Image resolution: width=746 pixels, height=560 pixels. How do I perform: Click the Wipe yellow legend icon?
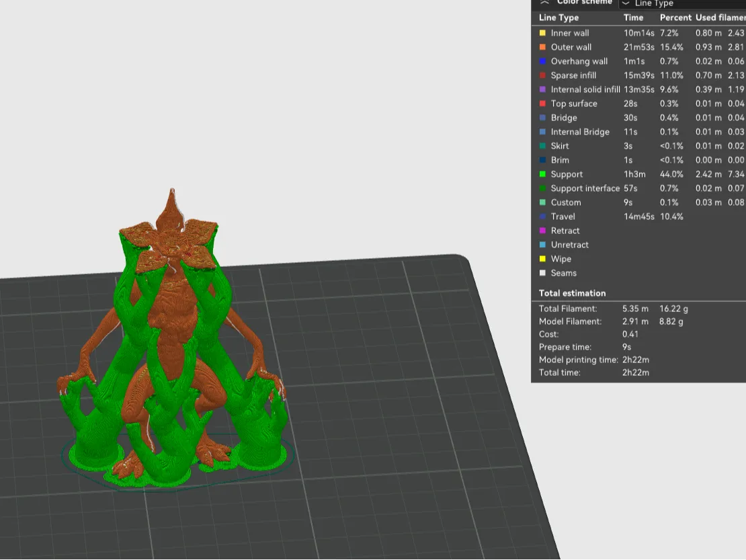pos(542,259)
